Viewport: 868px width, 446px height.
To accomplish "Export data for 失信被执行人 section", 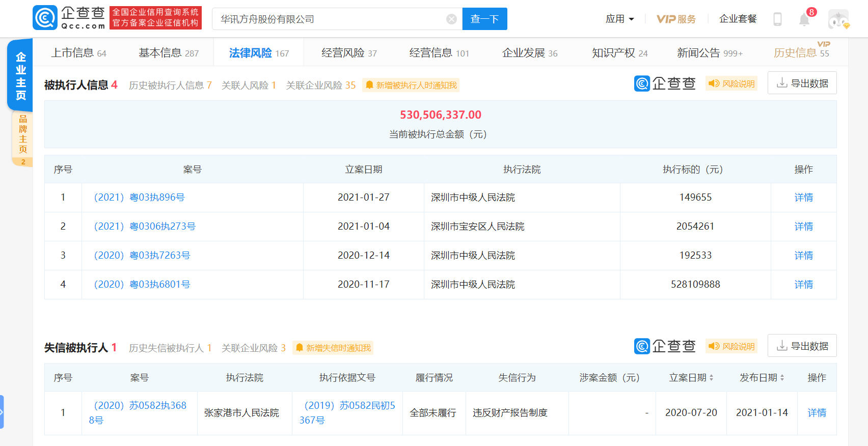I will (802, 346).
